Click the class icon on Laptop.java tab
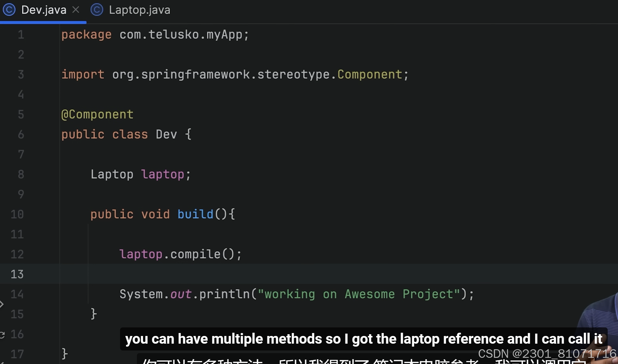The height and width of the screenshot is (364, 618). (x=97, y=10)
